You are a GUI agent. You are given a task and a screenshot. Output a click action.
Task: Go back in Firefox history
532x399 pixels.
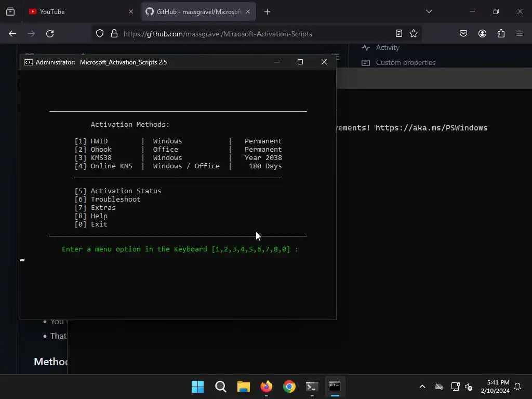12,34
